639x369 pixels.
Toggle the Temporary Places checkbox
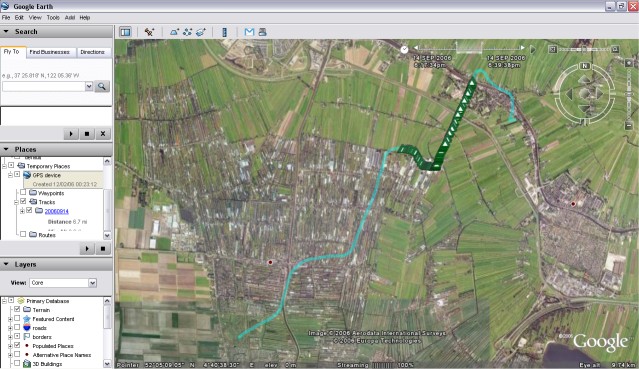pos(11,166)
